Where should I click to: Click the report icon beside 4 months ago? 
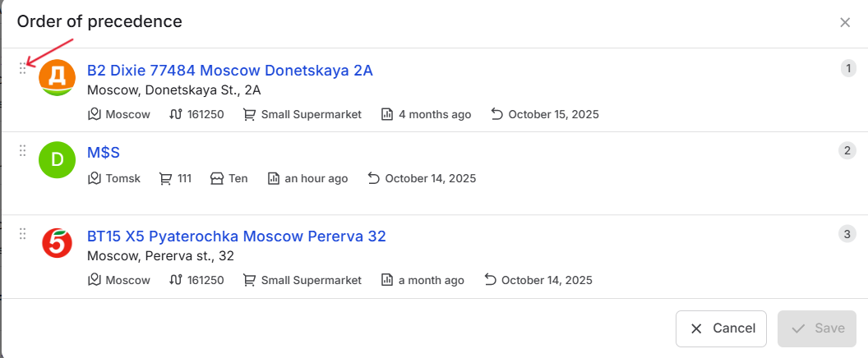387,114
